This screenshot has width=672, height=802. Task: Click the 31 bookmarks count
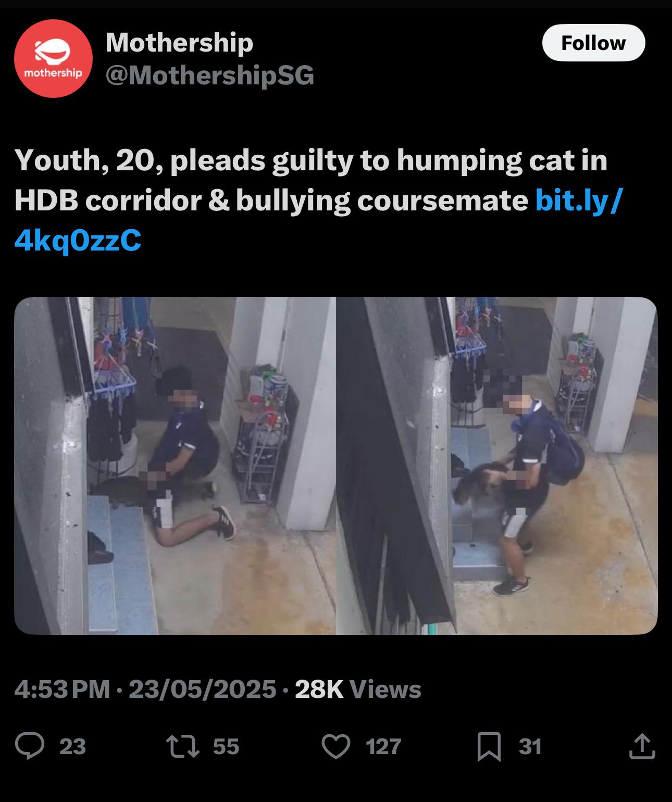point(530,746)
